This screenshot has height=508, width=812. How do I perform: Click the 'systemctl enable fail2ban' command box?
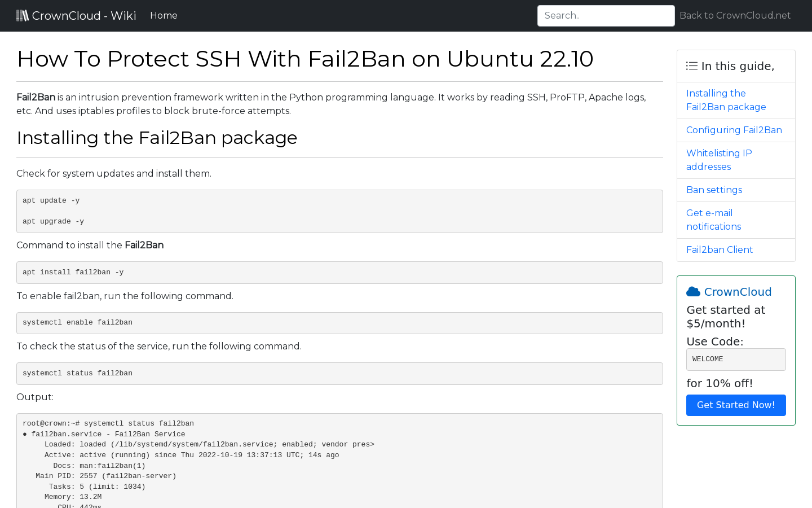point(339,322)
